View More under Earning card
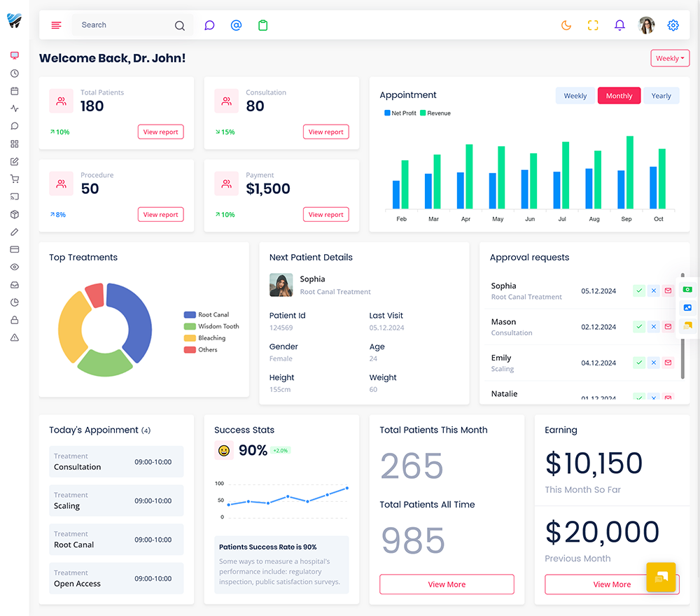The width and height of the screenshot is (700, 616). click(612, 584)
